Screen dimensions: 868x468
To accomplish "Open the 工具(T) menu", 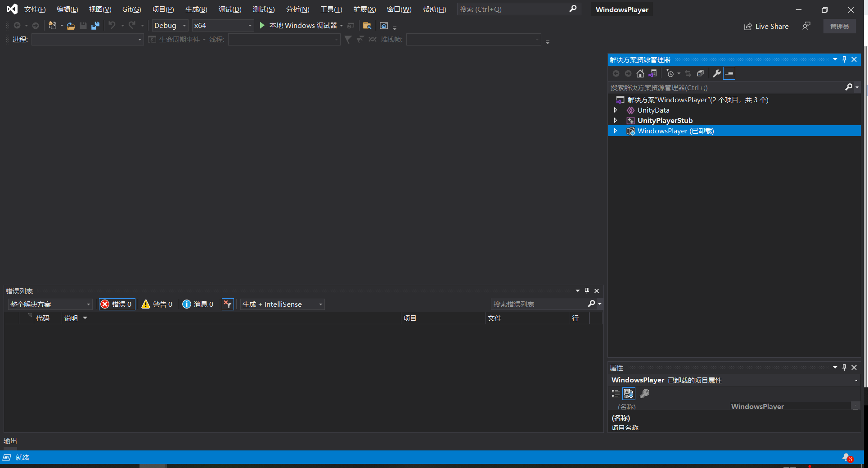I will (x=331, y=9).
